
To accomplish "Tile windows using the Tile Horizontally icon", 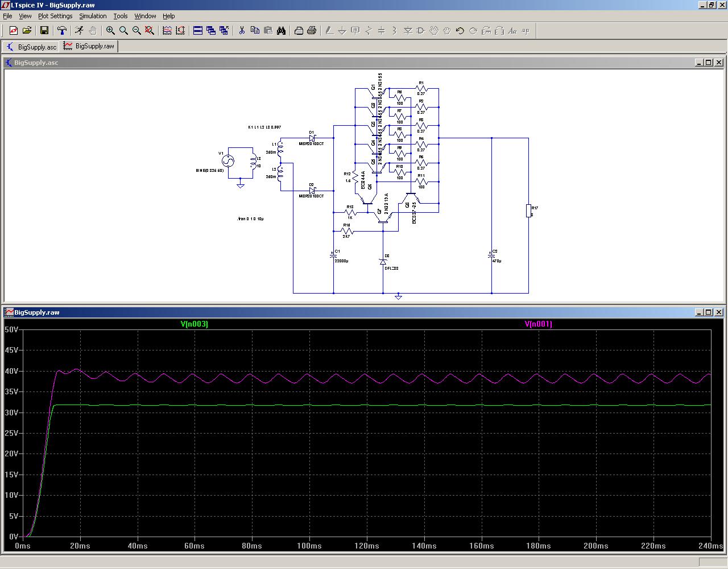I will click(x=198, y=31).
